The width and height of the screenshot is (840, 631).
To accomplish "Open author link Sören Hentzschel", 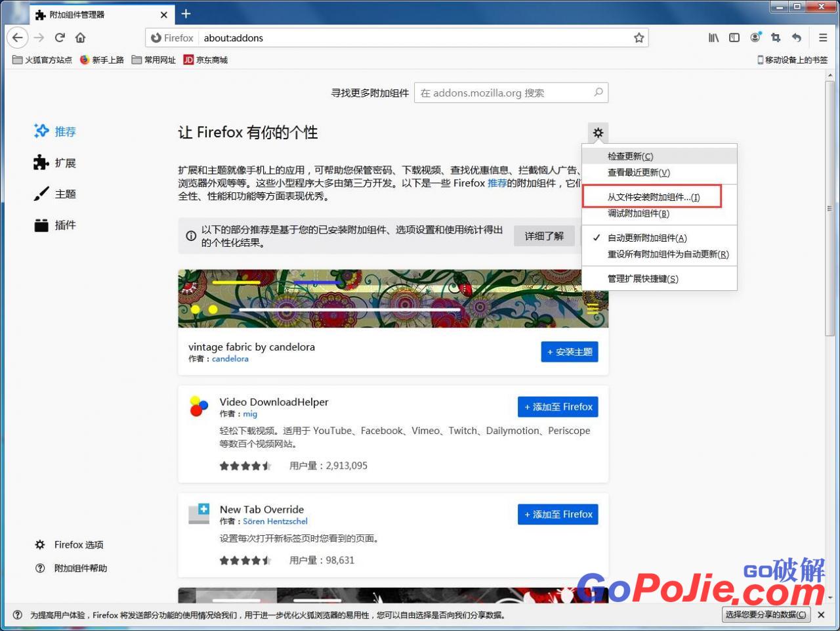I will point(275,521).
